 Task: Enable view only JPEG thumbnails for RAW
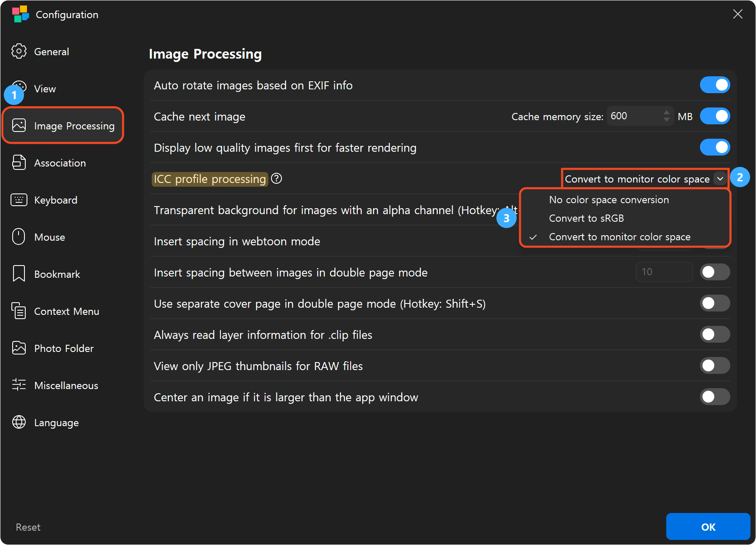pyautogui.click(x=715, y=366)
